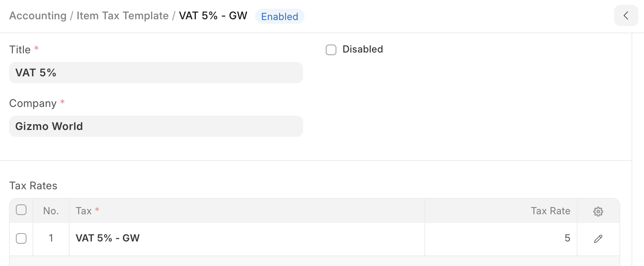Click the VAT 5% - GW page title
Image resolution: width=644 pixels, height=266 pixels.
[213, 16]
